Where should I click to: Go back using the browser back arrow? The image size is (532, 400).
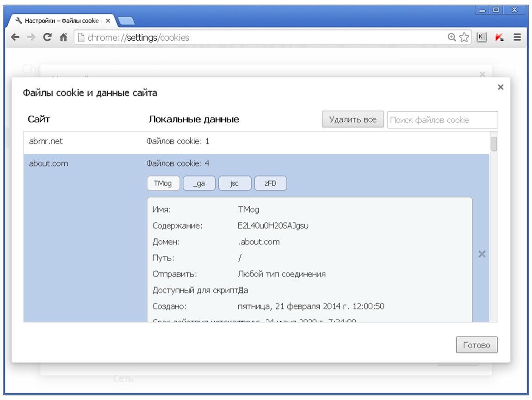[15, 37]
